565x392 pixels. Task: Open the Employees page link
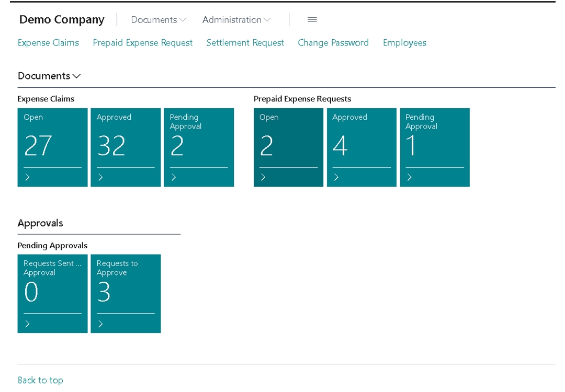point(404,42)
